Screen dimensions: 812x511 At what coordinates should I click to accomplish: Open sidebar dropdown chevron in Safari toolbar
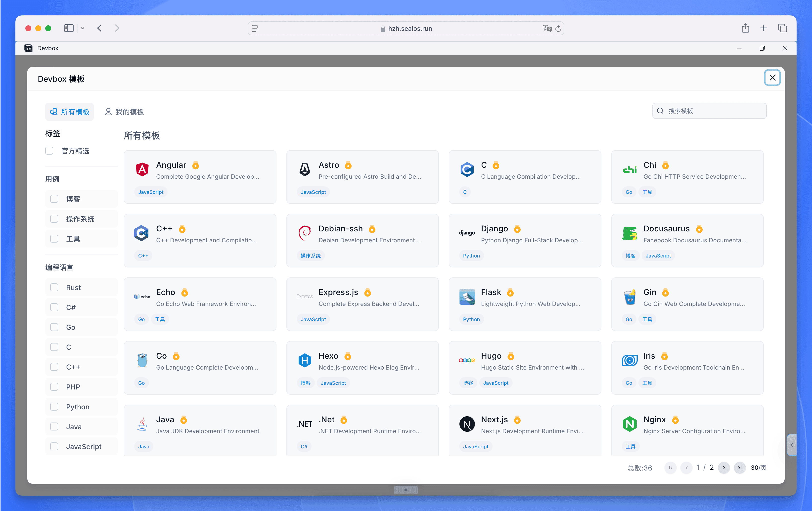[82, 28]
